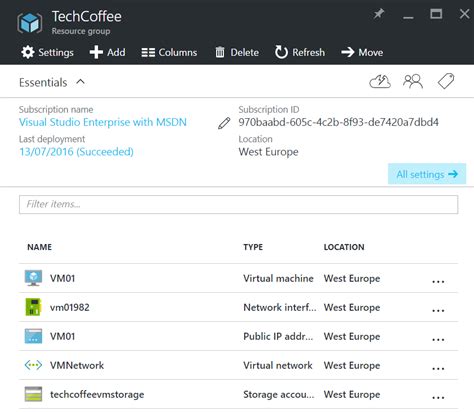Open the techcoffeevmstorage resource name
The height and width of the screenshot is (412, 474).
tap(97, 394)
